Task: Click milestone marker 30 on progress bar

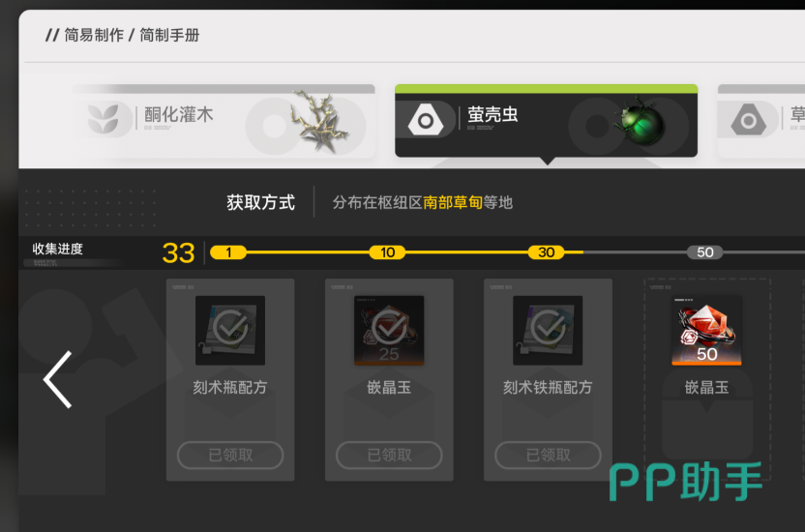Action: pos(547,252)
